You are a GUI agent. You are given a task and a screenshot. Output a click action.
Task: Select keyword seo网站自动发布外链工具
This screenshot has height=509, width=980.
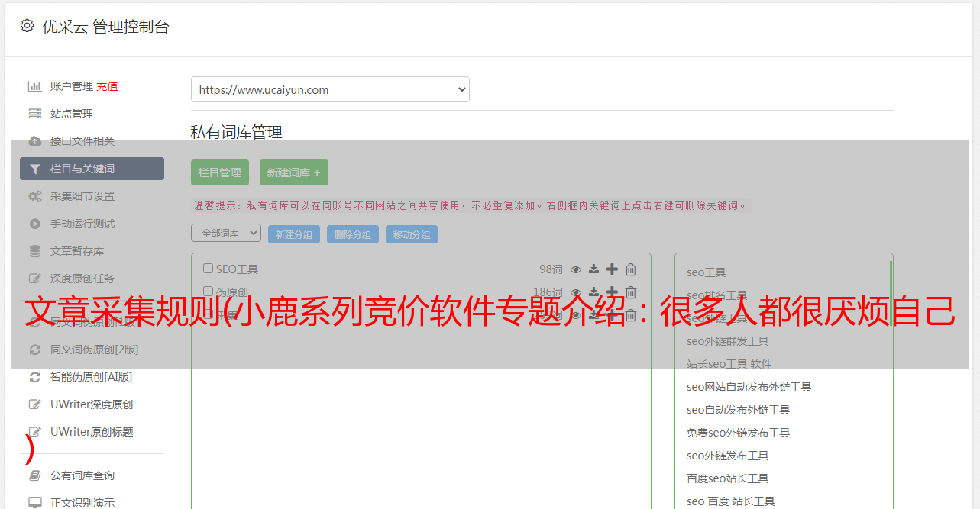749,387
